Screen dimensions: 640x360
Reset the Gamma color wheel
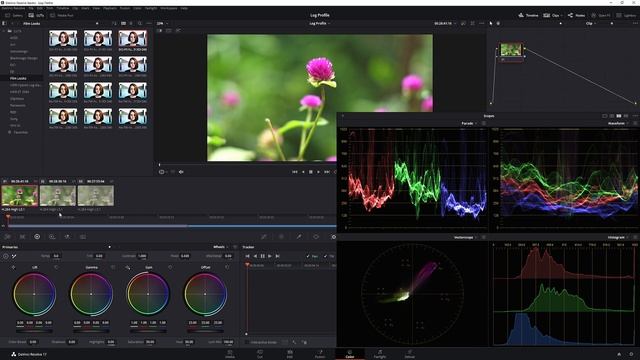113,267
